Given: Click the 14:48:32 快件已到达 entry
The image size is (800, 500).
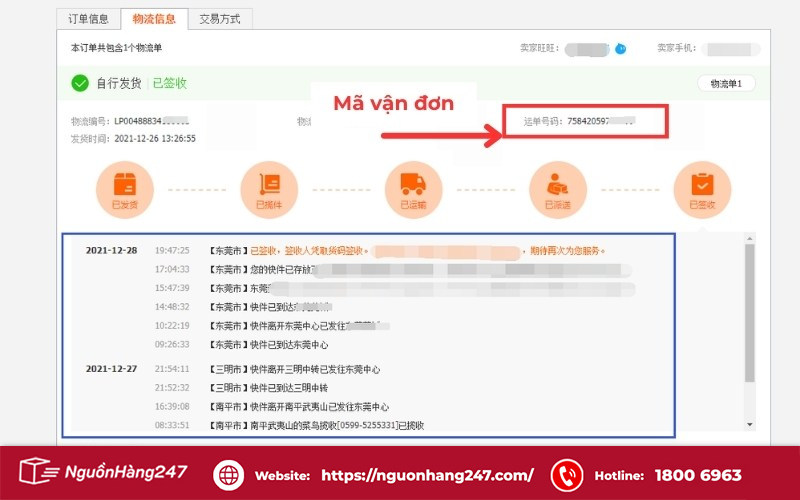Looking at the screenshot, I should pos(244,307).
